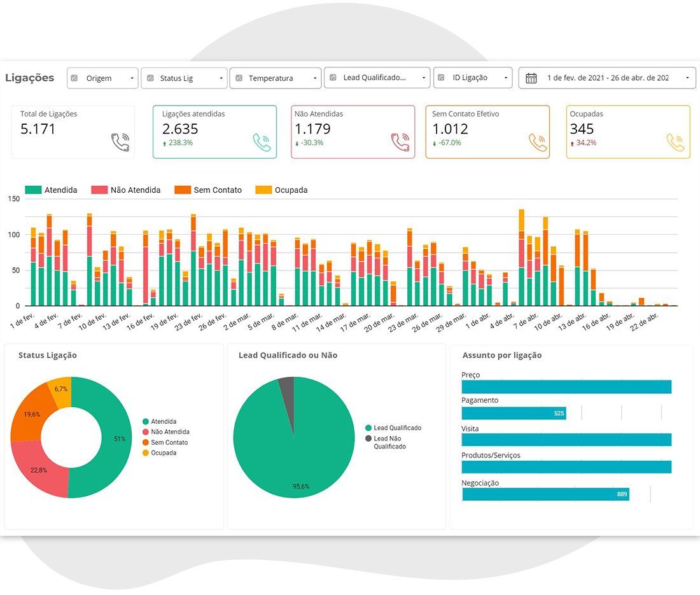Click the red phone icon in Não Atendidas
The image size is (700, 595).
(x=400, y=143)
